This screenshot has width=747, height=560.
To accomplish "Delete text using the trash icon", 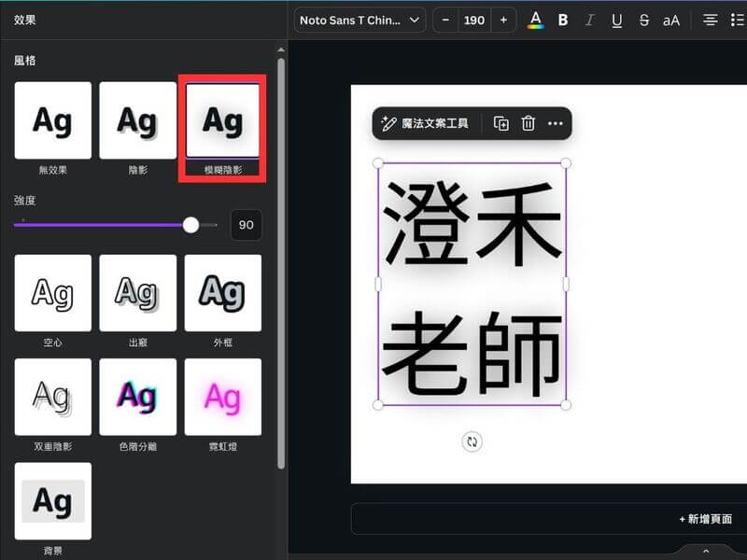I will [x=528, y=123].
